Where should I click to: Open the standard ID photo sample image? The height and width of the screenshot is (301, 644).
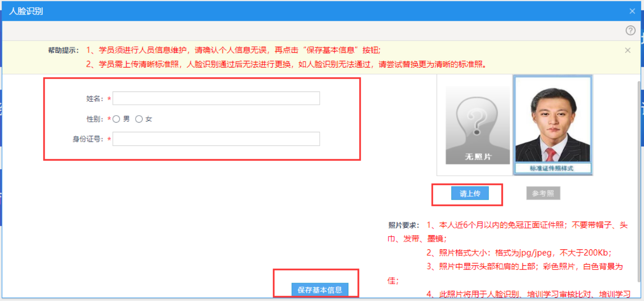click(x=553, y=119)
